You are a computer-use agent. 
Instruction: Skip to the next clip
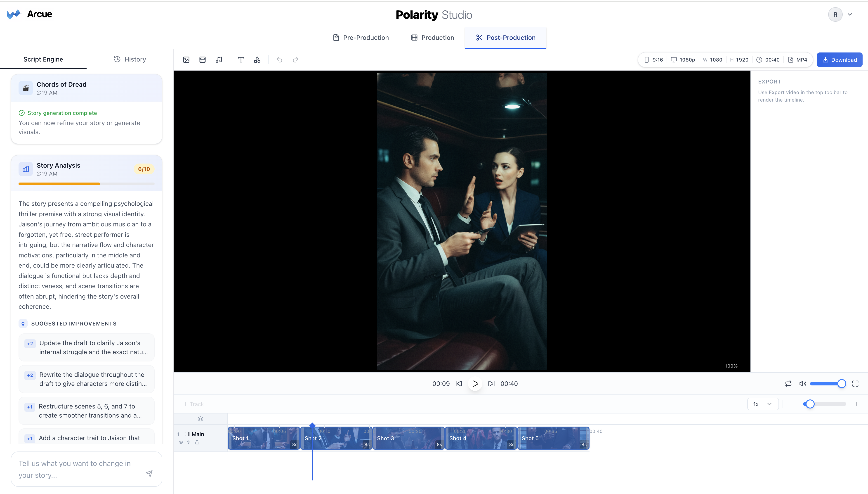pyautogui.click(x=491, y=384)
